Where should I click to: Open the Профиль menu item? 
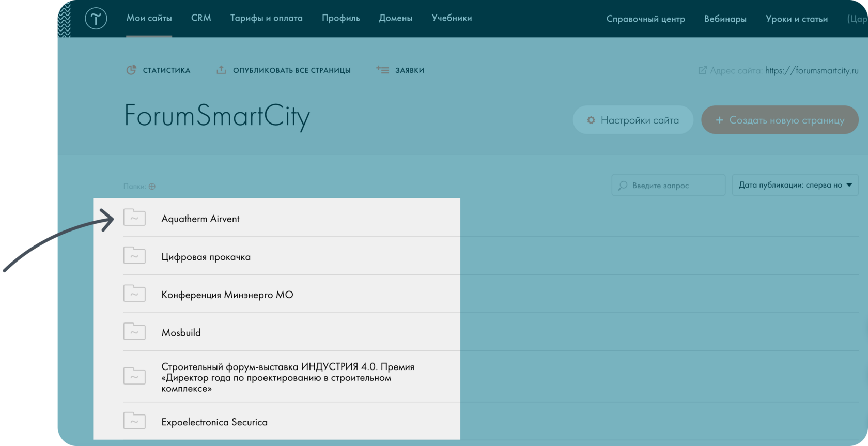click(341, 18)
